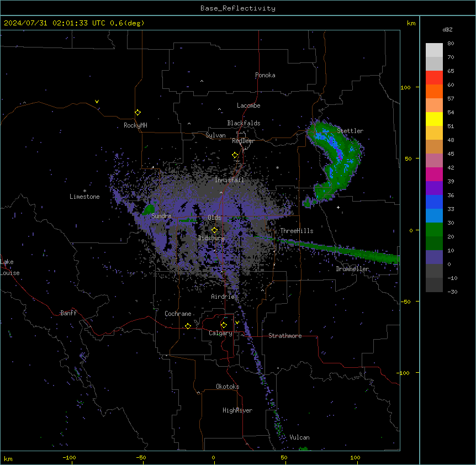
Task: Click the Stettler city label
Action: [x=350, y=131]
